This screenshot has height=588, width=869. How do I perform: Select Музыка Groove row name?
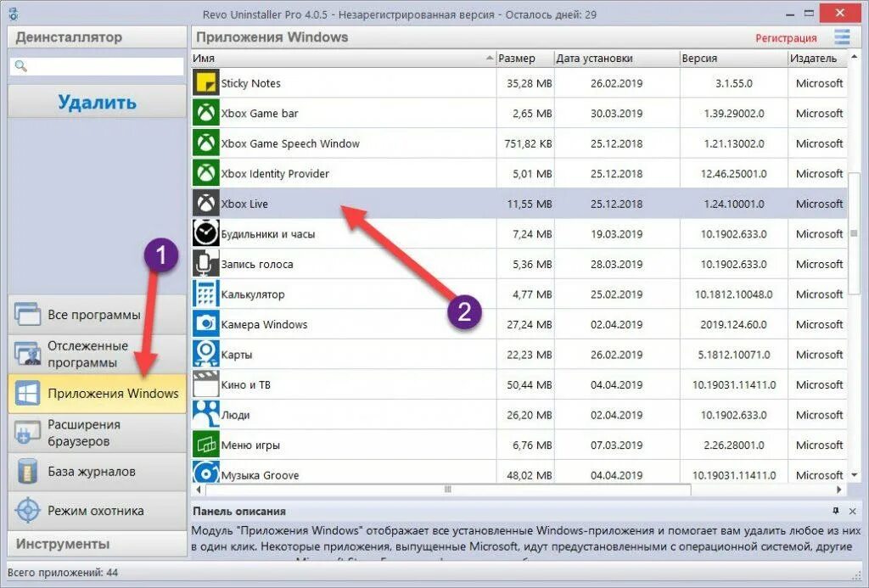point(260,475)
